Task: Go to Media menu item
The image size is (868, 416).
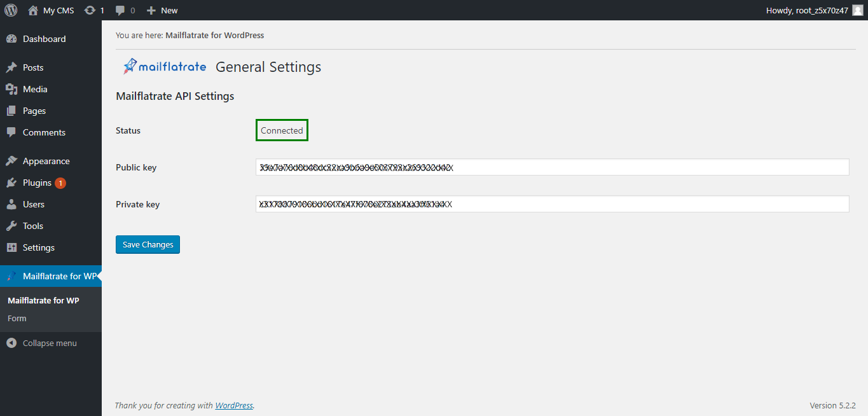Action: click(x=35, y=89)
